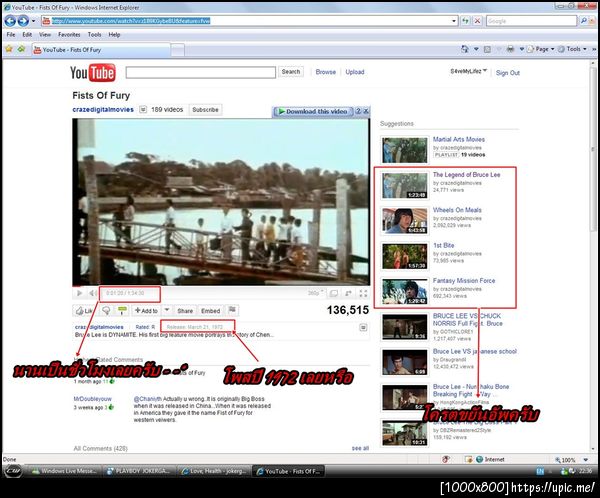600x498 pixels.
Task: Click the Favorites Center star icon
Action: click(9, 49)
